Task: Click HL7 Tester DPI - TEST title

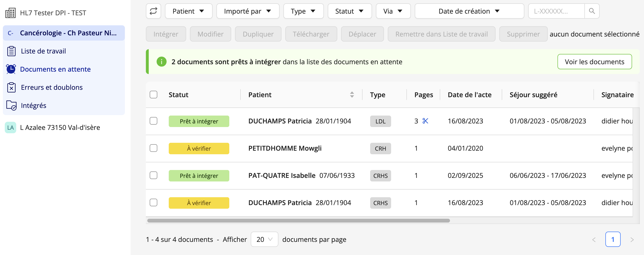Action: point(53,13)
